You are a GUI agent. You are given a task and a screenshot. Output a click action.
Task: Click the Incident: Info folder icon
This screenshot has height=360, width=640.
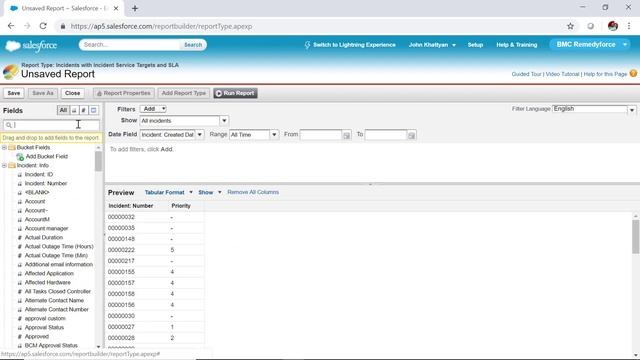[12, 165]
